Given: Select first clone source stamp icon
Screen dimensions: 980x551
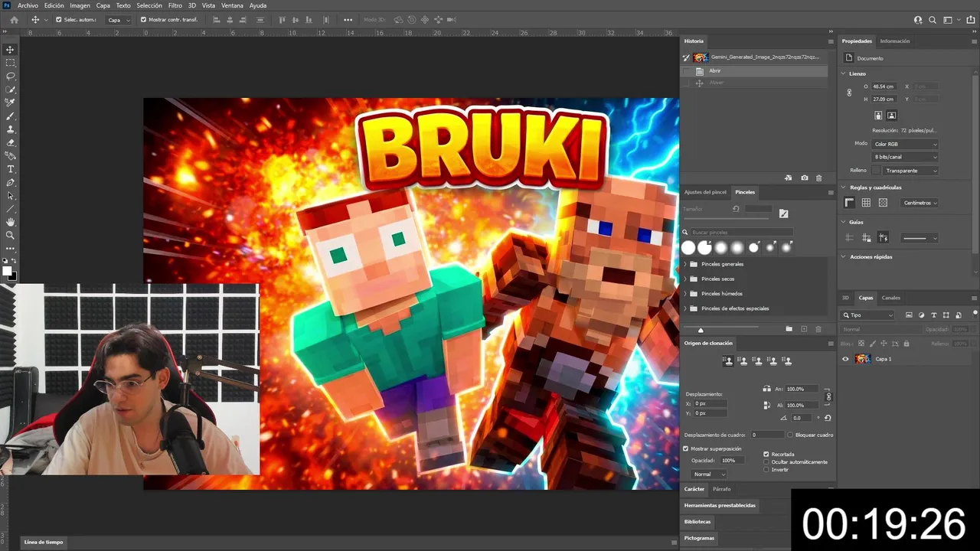Looking at the screenshot, I should (728, 360).
